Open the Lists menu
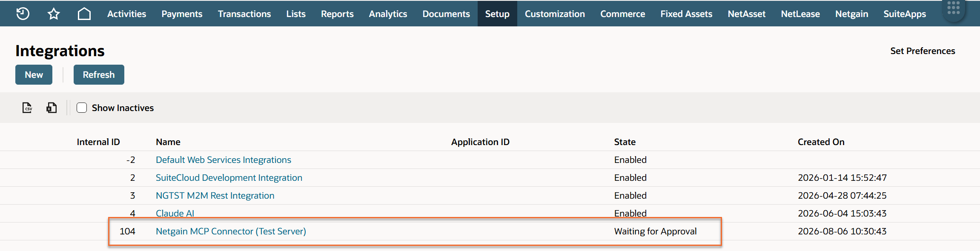 click(x=296, y=14)
